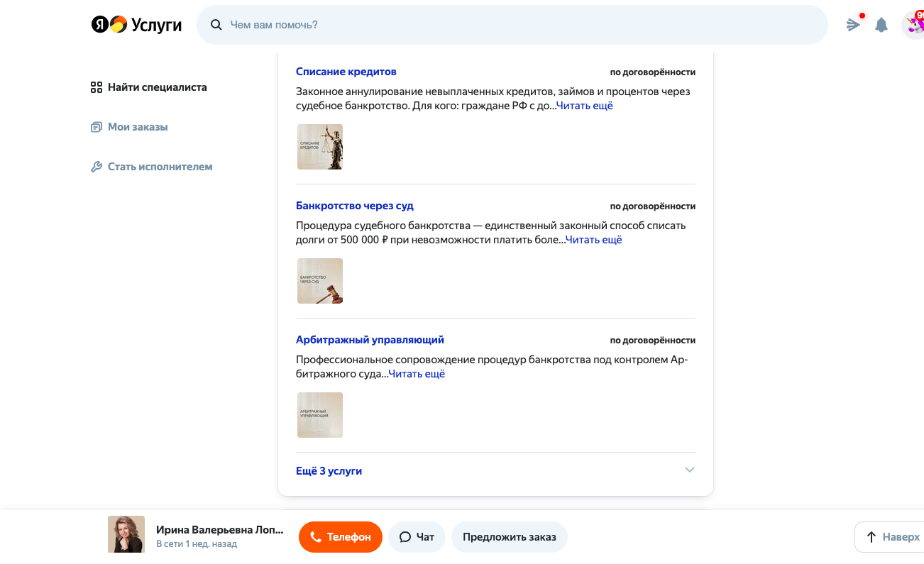Expand 'Ещё 3 услуги' list
Screen dimensions: 924x564
329,471
